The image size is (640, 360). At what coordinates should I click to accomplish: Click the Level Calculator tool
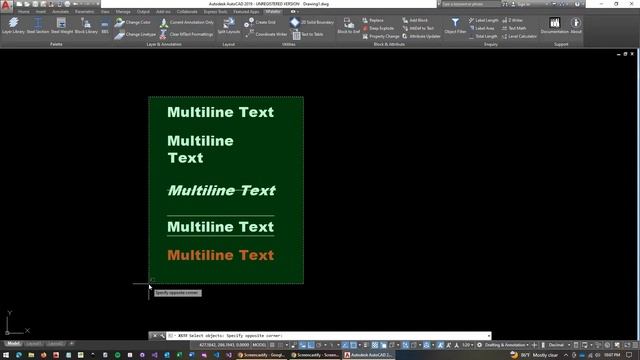tap(519, 36)
